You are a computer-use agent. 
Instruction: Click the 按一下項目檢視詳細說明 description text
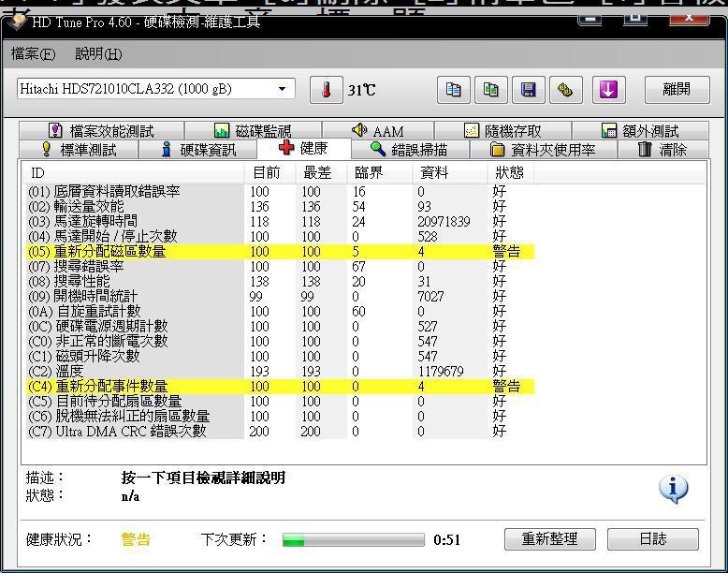(x=203, y=477)
